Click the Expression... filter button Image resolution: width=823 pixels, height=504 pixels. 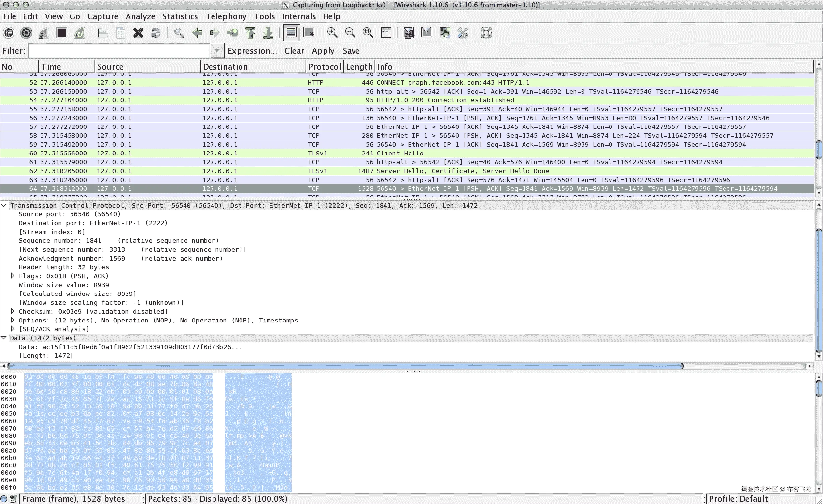pyautogui.click(x=252, y=51)
